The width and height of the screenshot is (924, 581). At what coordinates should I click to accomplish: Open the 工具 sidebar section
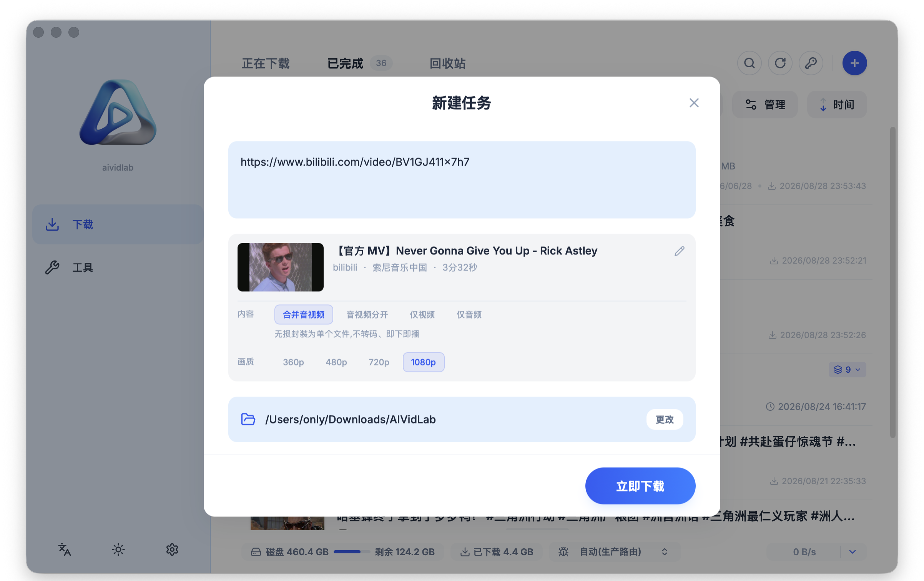coord(118,267)
